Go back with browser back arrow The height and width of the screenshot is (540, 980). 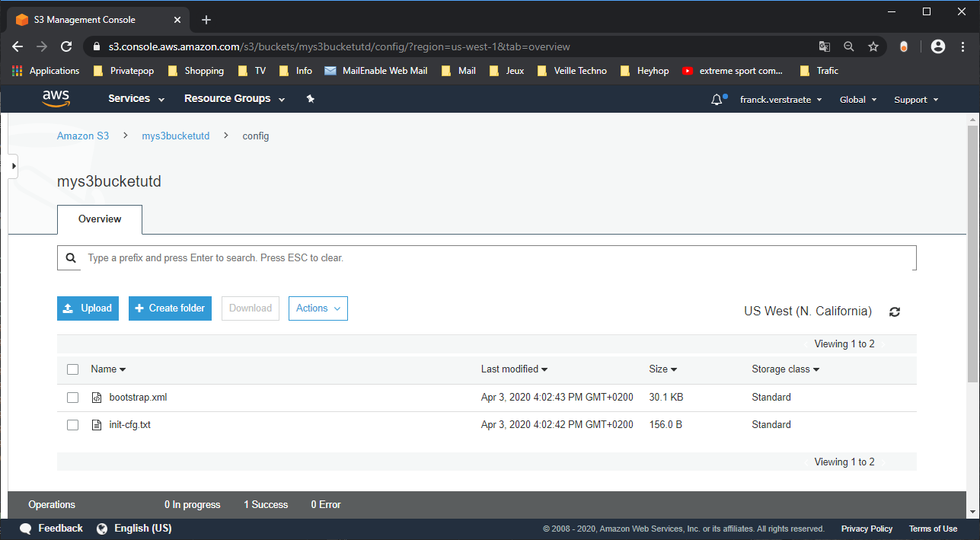coord(18,46)
